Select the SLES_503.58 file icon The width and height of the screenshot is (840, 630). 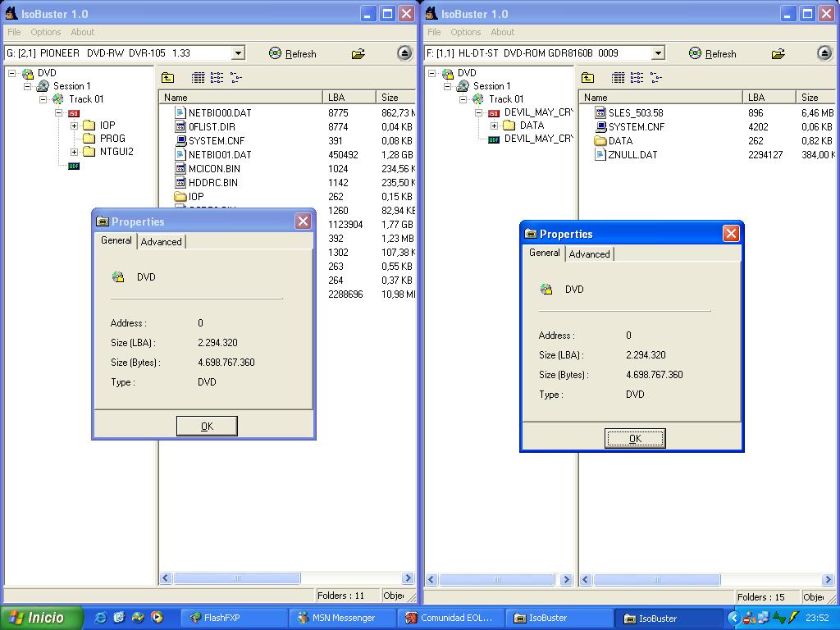click(600, 113)
